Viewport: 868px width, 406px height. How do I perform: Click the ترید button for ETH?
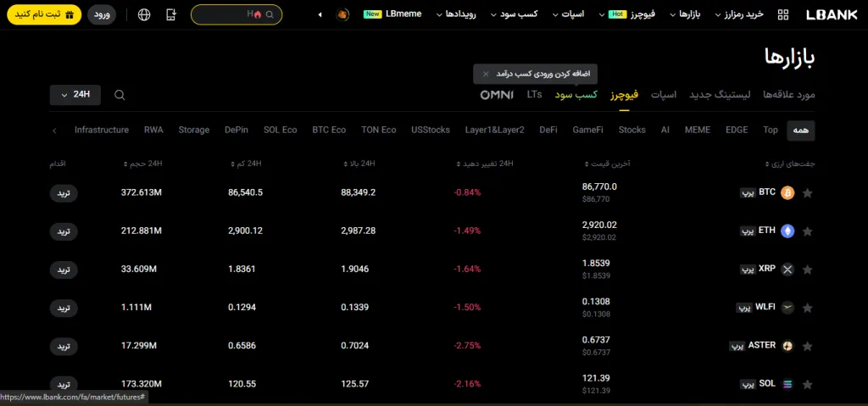[x=64, y=231]
